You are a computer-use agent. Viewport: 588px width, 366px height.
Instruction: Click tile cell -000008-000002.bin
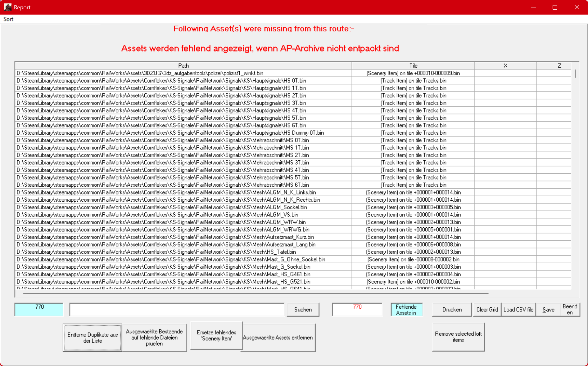coord(413,259)
